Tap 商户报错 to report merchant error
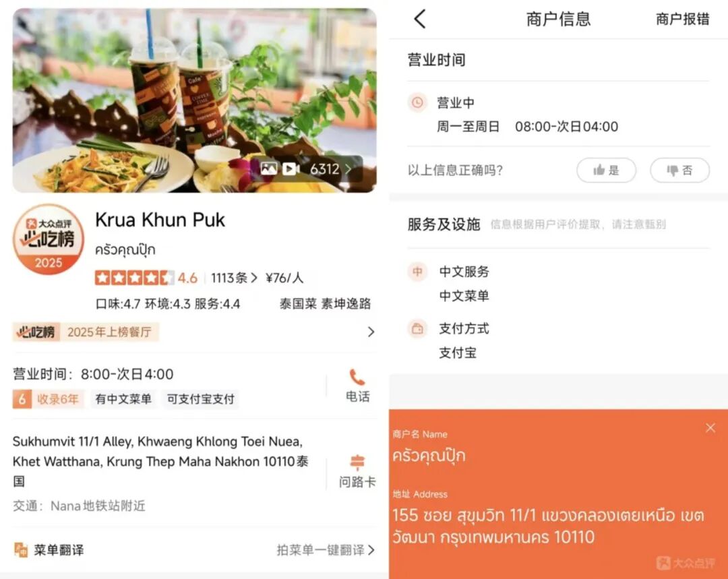Image resolution: width=728 pixels, height=579 pixels. (x=682, y=19)
